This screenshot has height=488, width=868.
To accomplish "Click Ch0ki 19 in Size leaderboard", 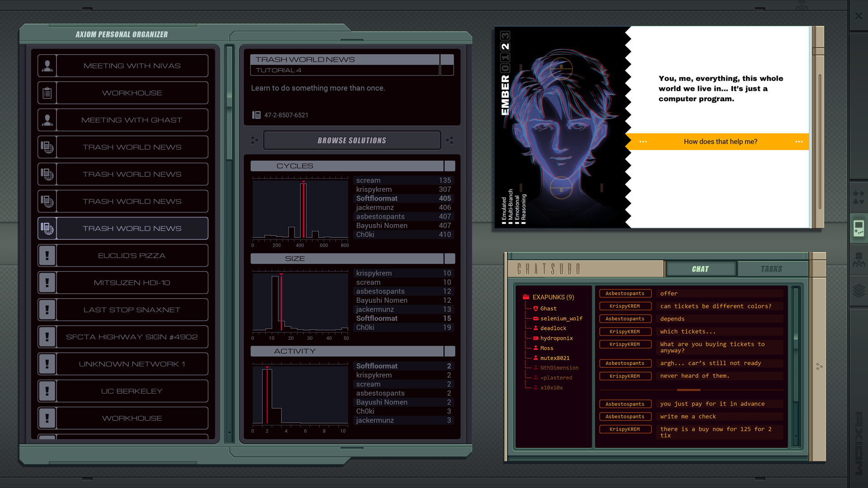I will coord(403,328).
